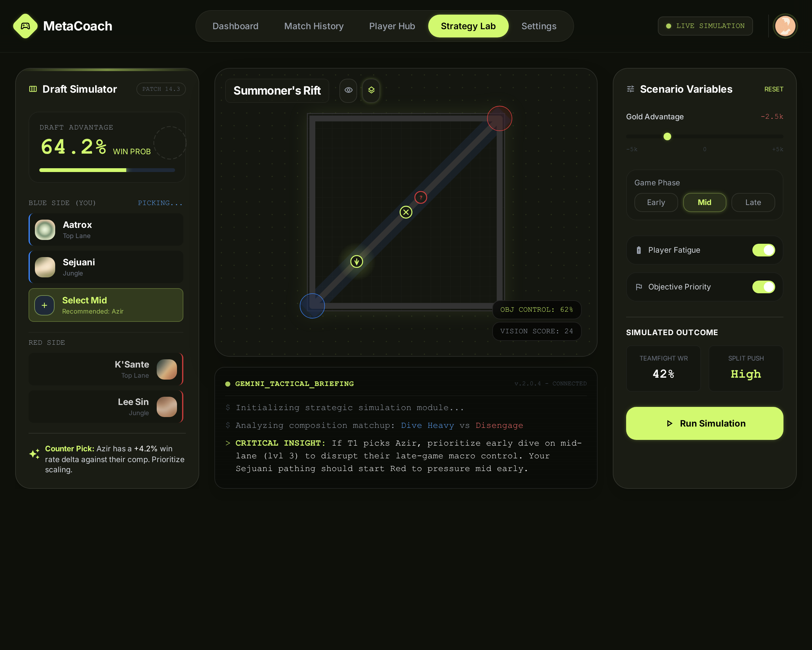Click the blue base circle on map
Viewport: 812px width, 650px height.
pos(312,306)
